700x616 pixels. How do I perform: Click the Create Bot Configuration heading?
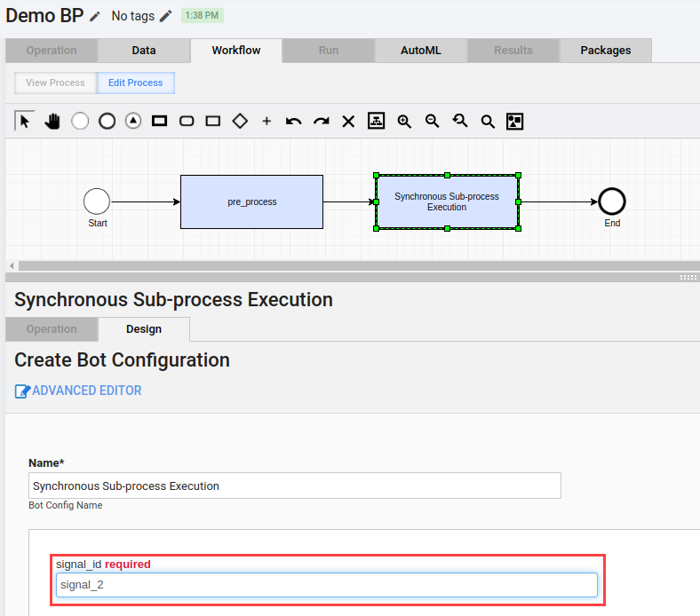(122, 360)
